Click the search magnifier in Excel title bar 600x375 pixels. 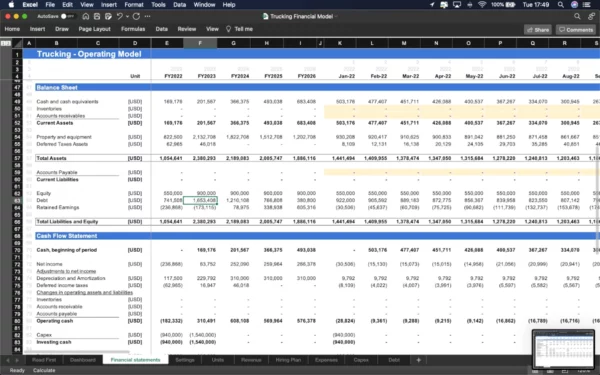[577, 16]
